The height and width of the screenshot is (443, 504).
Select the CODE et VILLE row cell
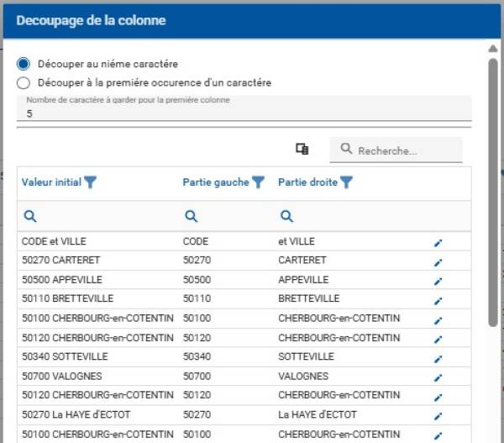(x=54, y=242)
